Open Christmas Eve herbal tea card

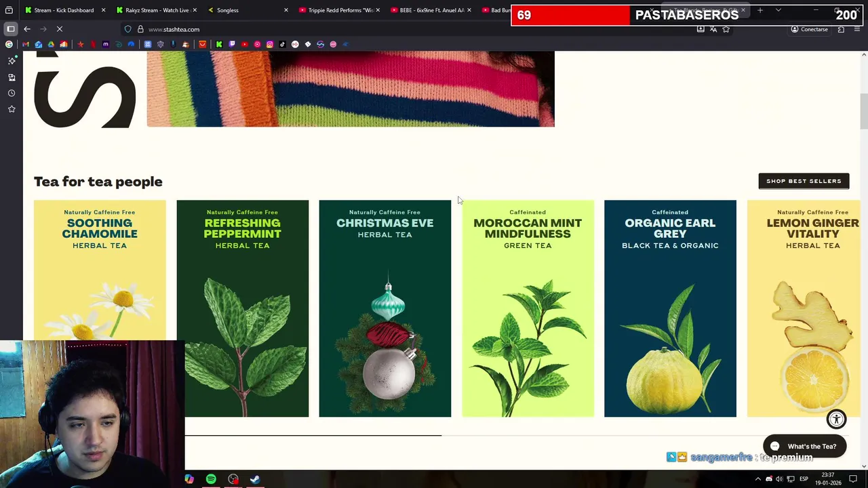[x=384, y=308]
